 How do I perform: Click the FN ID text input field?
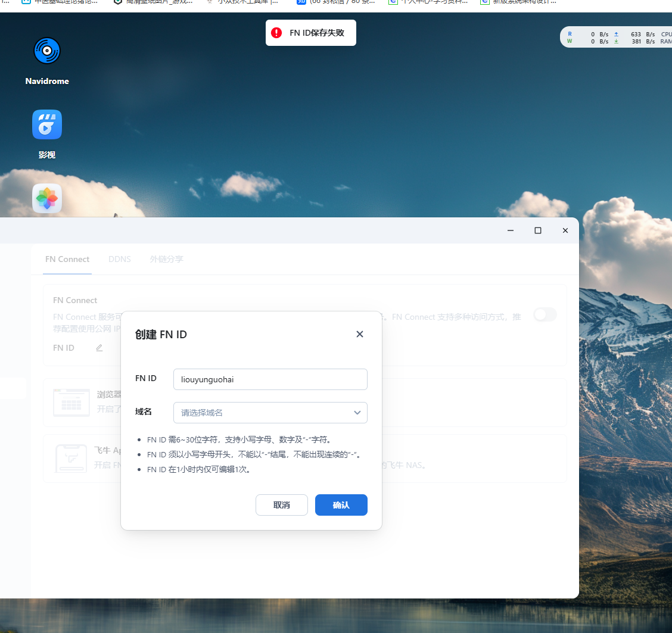[x=270, y=379]
